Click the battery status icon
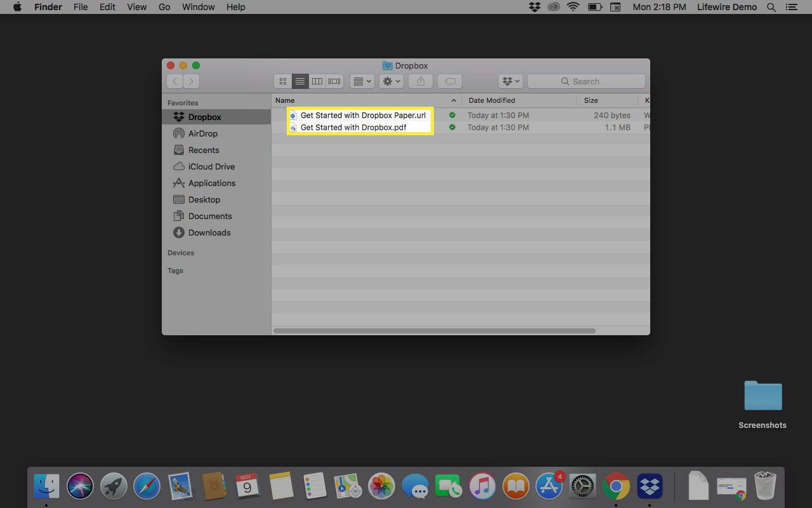 point(594,7)
